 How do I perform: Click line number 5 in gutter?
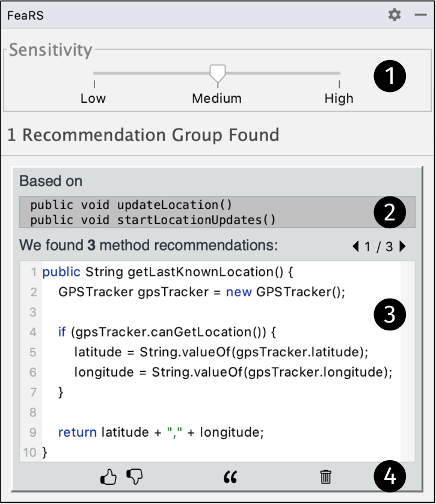tap(33, 352)
